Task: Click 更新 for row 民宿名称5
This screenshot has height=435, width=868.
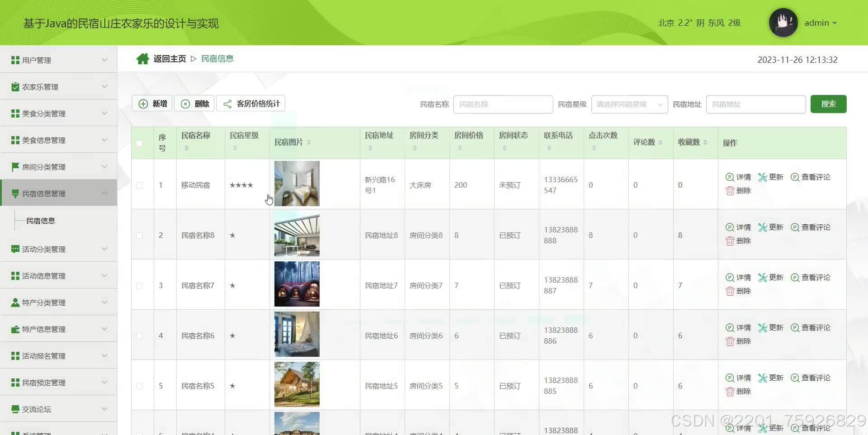Action: pos(771,378)
